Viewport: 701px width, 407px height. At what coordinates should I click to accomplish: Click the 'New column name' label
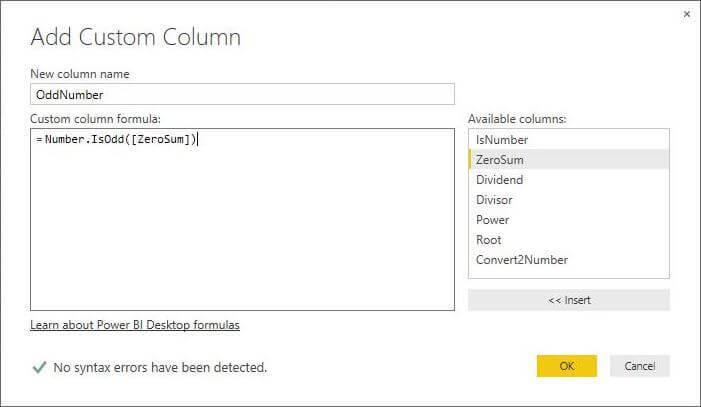coord(80,74)
